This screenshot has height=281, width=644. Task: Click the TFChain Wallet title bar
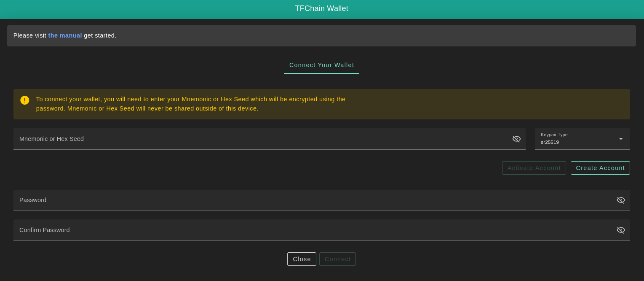(x=321, y=8)
